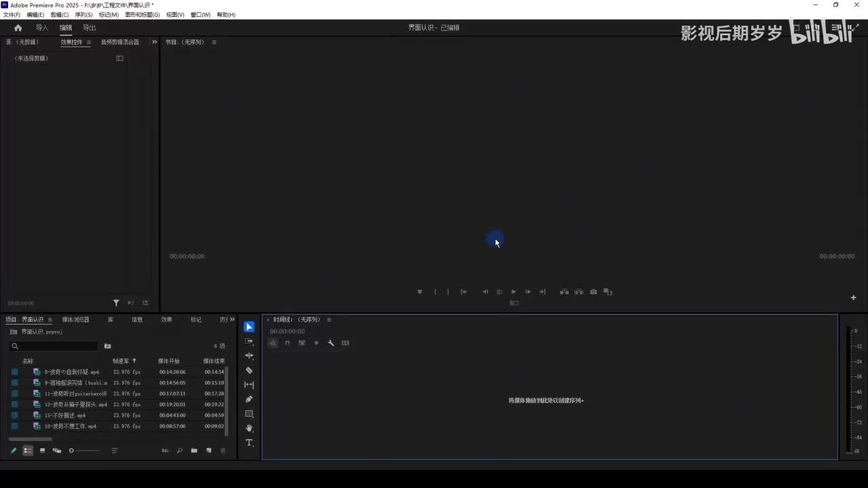The image size is (868, 488).
Task: Select the Track Select Forward tool
Action: (x=249, y=342)
